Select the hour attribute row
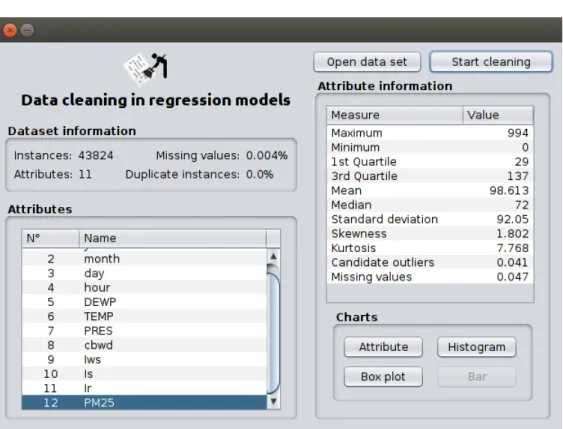563x429 pixels. point(144,288)
